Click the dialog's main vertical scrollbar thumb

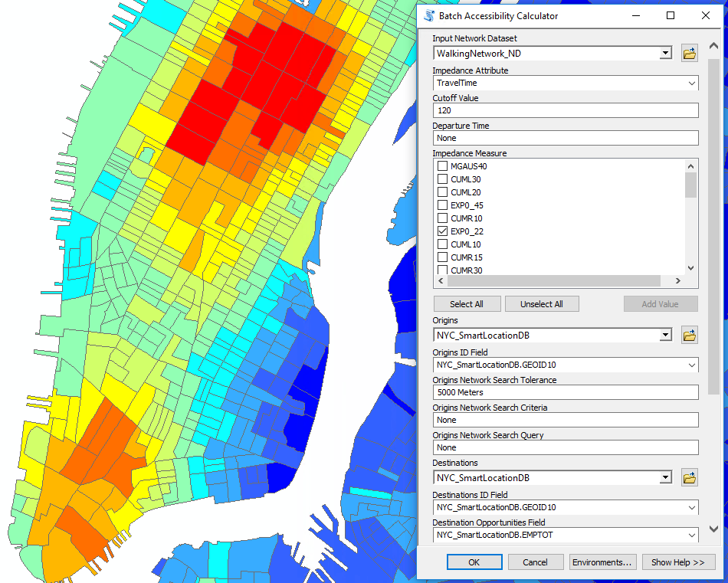click(714, 227)
